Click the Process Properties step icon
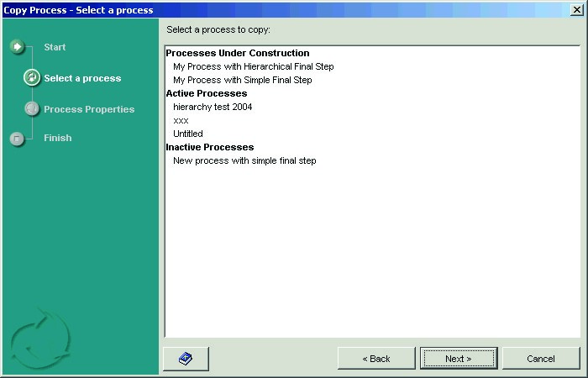Image resolution: width=588 pixels, height=378 pixels. point(32,109)
